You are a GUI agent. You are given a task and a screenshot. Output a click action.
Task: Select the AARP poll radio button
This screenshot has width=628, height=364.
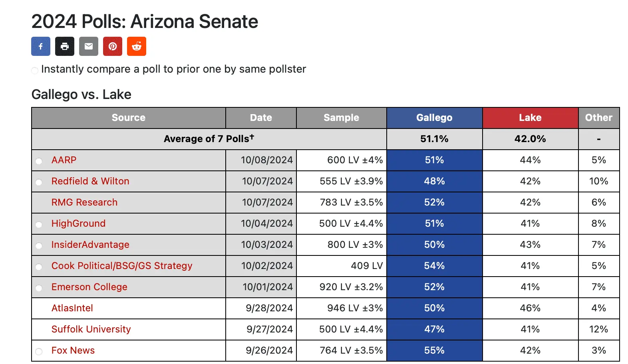coord(39,161)
